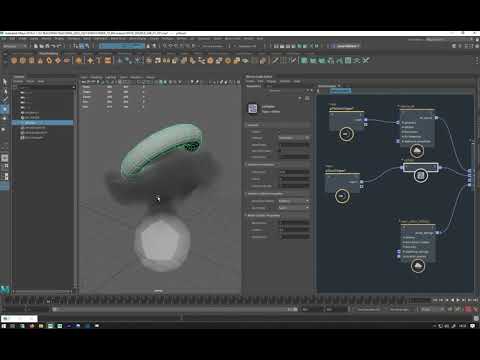The image size is (480, 360).
Task: Click the lower-left node's circular arrow icon
Action: coord(342,196)
